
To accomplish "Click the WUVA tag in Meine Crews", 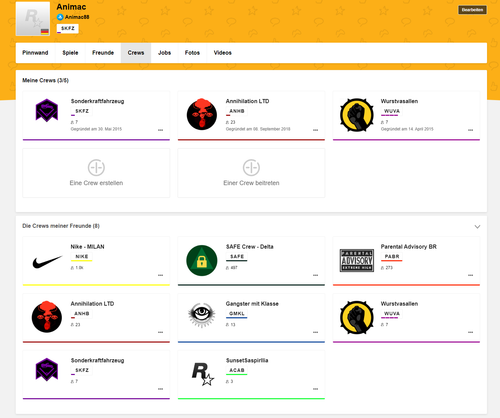I will (392, 111).
